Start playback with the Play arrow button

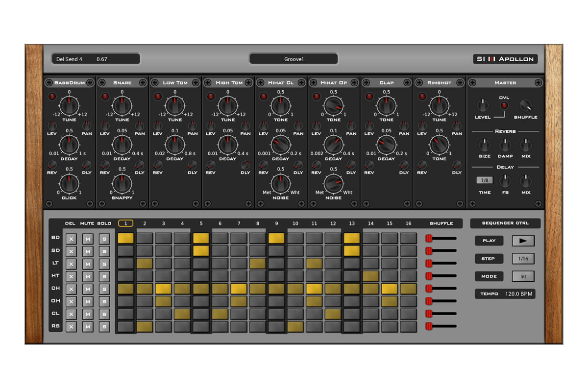click(x=523, y=241)
